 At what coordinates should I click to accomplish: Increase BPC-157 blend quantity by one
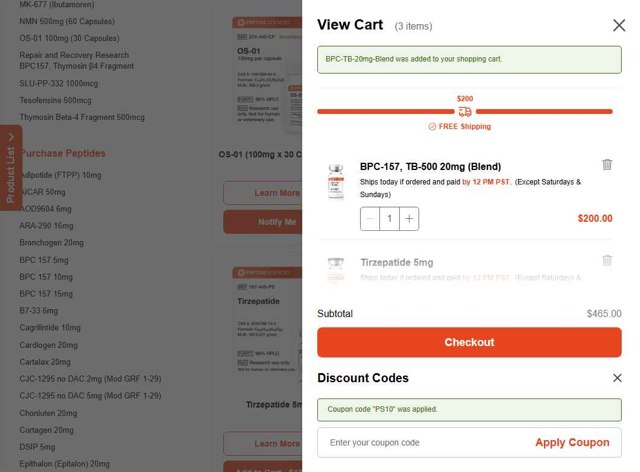pyautogui.click(x=409, y=218)
